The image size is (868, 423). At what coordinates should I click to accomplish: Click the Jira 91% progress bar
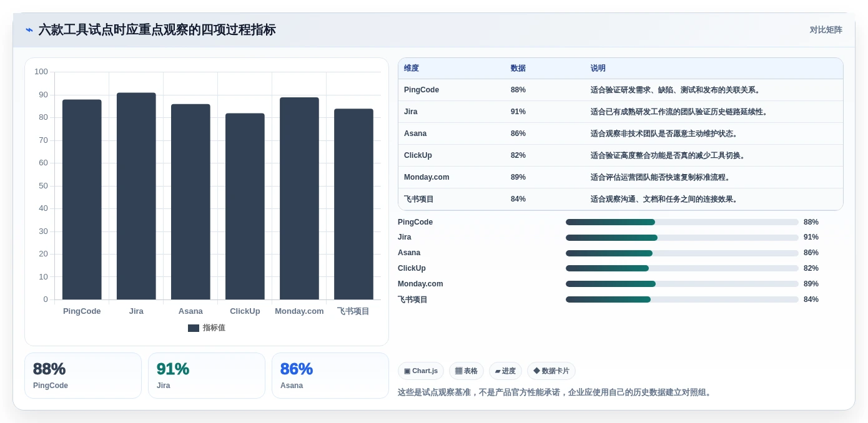(x=682, y=238)
